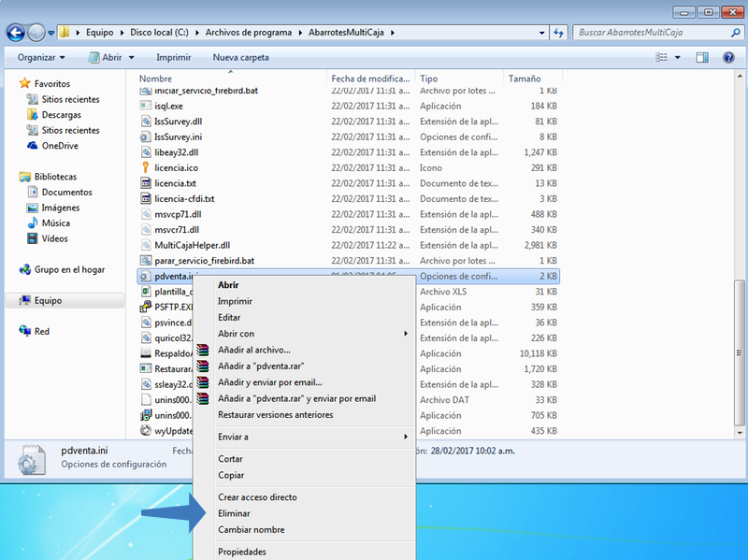Select the IssSurvey.dll file icon
Image resolution: width=748 pixels, height=560 pixels.
point(146,122)
